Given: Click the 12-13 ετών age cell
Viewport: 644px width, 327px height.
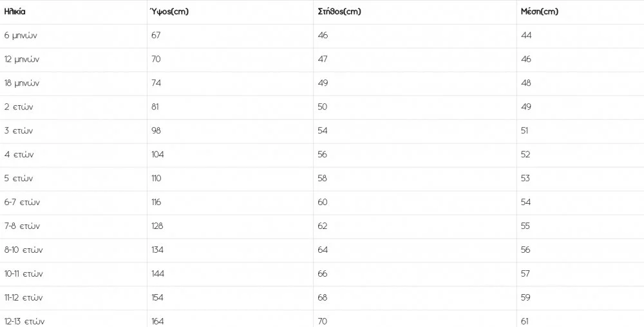Looking at the screenshot, I should click(24, 321).
